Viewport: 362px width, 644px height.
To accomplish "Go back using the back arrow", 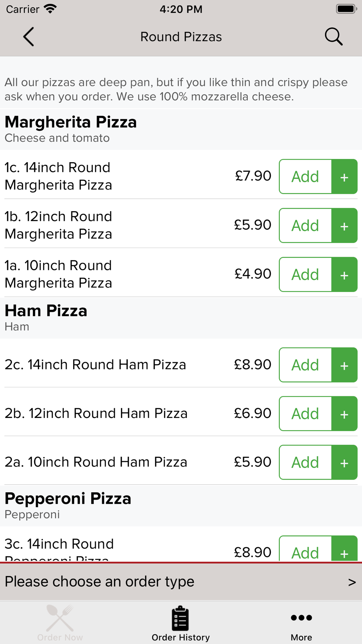I will tap(29, 37).
